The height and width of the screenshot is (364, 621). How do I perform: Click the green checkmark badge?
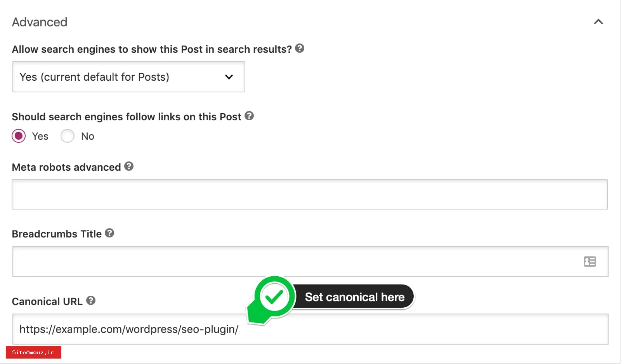click(x=274, y=297)
